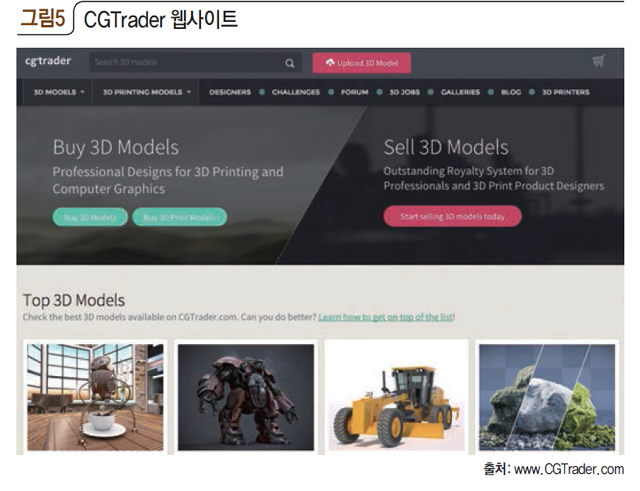This screenshot has height=491, width=640.
Task: Open the 3D JOBS menu item
Action: (x=404, y=92)
